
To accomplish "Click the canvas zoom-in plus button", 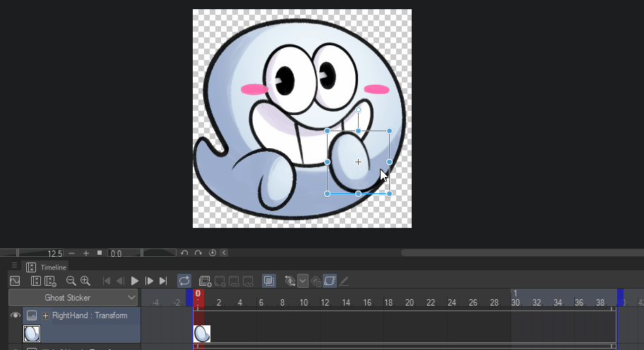I will coord(86,253).
